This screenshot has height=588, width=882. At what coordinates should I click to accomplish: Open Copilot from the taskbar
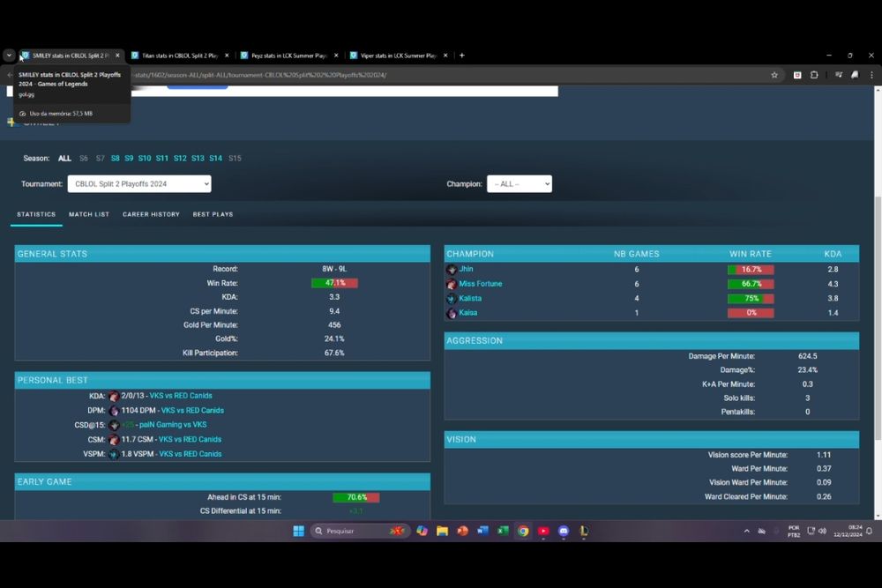pyautogui.click(x=422, y=532)
